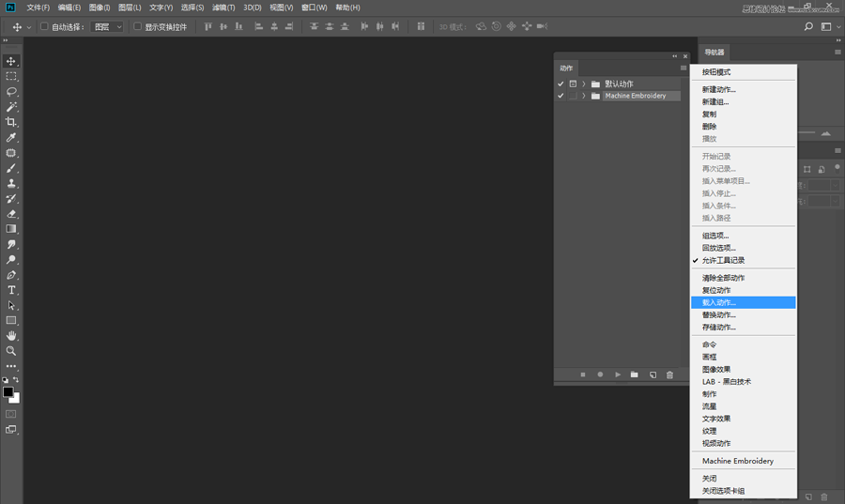Select the Zoom tool in toolbar
Viewport: 845px width, 504px height.
point(11,351)
